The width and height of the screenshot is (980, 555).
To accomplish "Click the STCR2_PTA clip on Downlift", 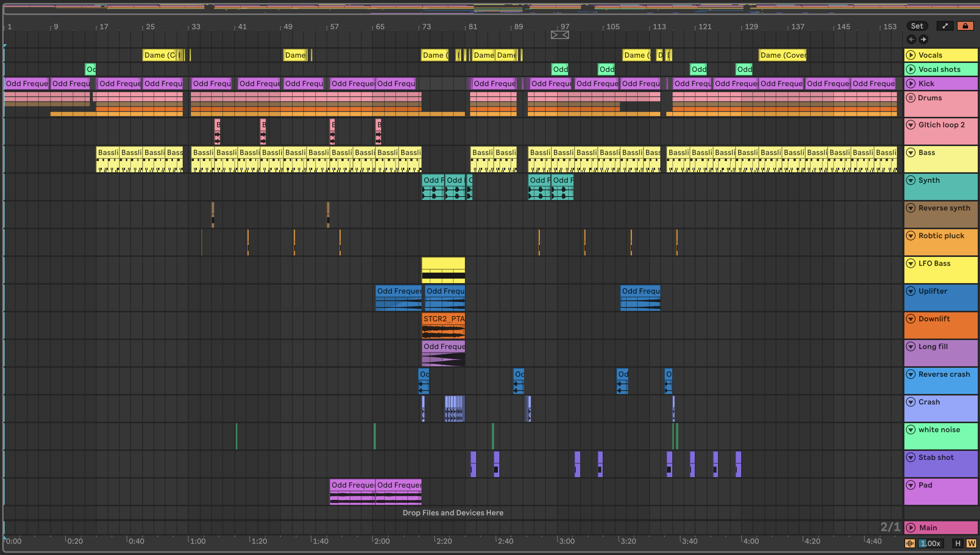I will pos(443,319).
